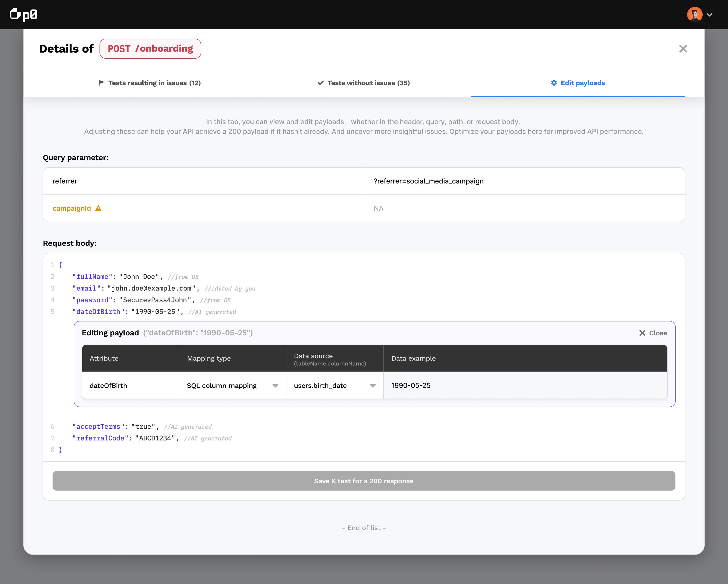
Task: Click the email line in request body
Action: [164, 288]
